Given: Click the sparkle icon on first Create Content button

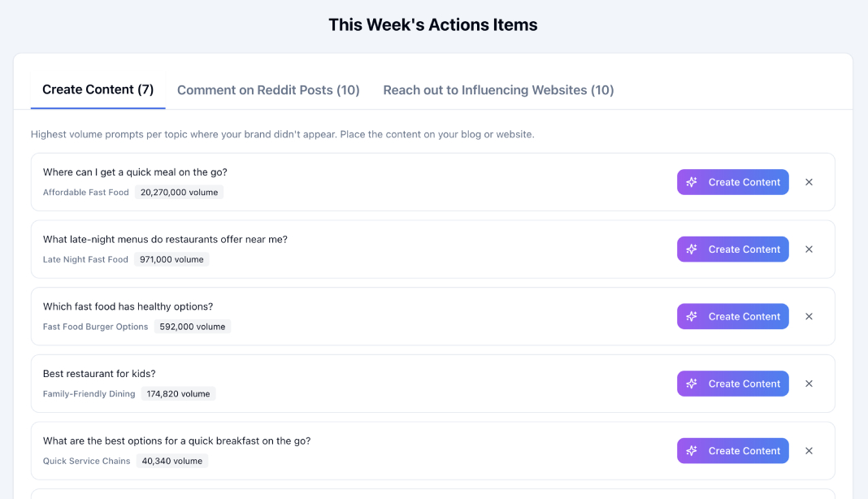Looking at the screenshot, I should click(692, 182).
